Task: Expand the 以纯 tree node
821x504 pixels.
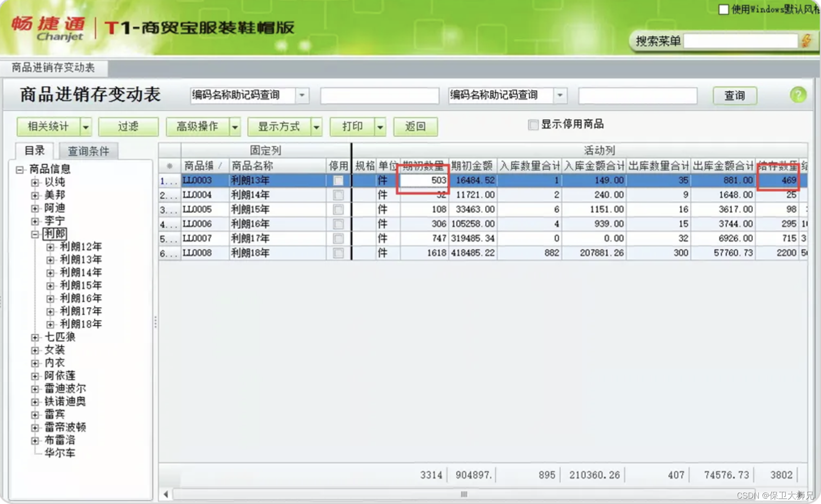Action: point(35,182)
